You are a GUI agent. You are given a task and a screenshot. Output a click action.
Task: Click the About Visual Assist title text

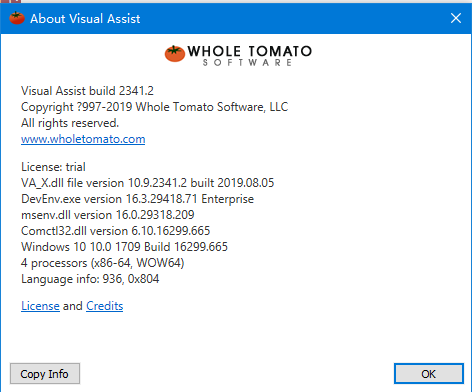85,19
